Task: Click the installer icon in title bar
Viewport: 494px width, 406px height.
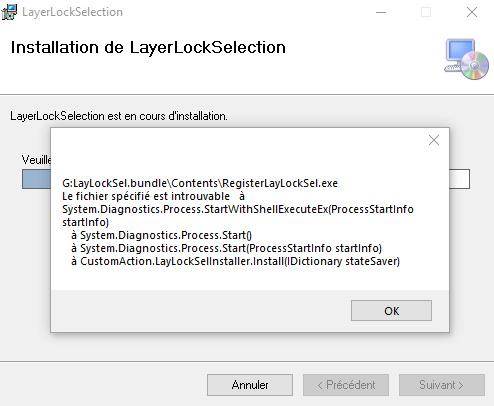Action: tap(9, 12)
